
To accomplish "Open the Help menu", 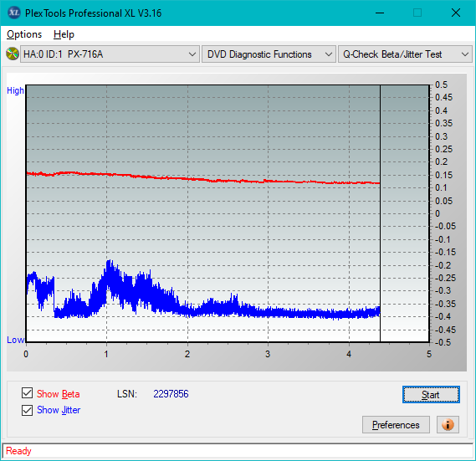I will point(64,34).
